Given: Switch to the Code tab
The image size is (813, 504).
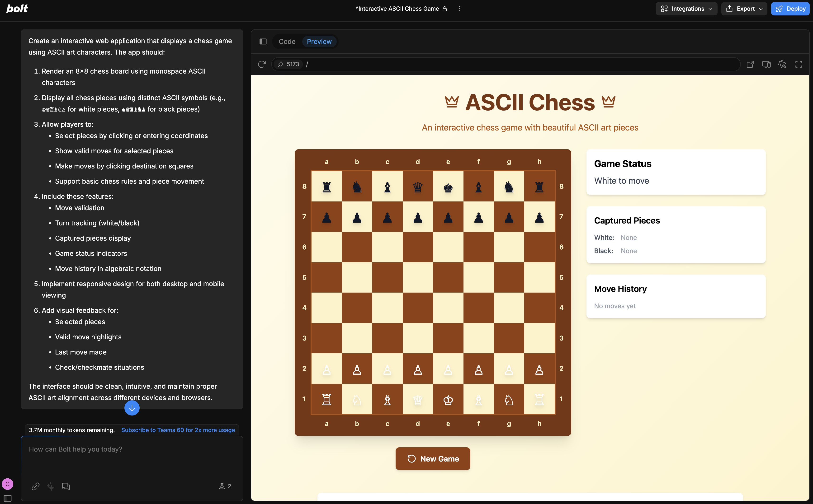Looking at the screenshot, I should click(x=287, y=41).
